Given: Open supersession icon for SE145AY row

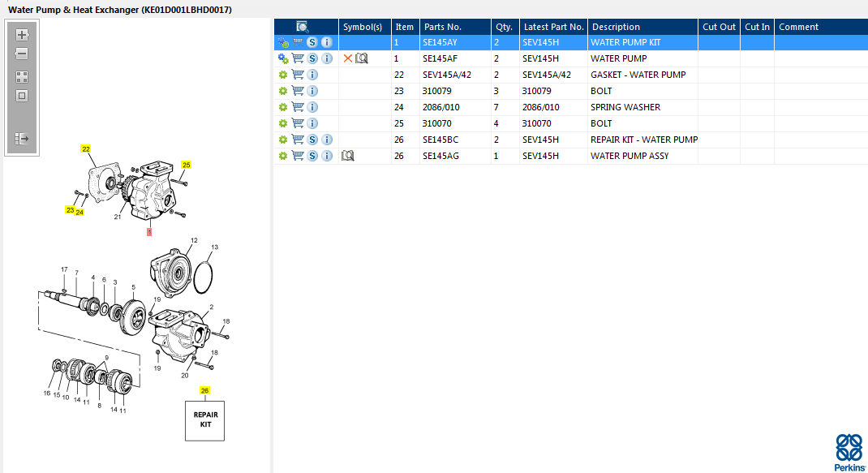Looking at the screenshot, I should tap(312, 42).
